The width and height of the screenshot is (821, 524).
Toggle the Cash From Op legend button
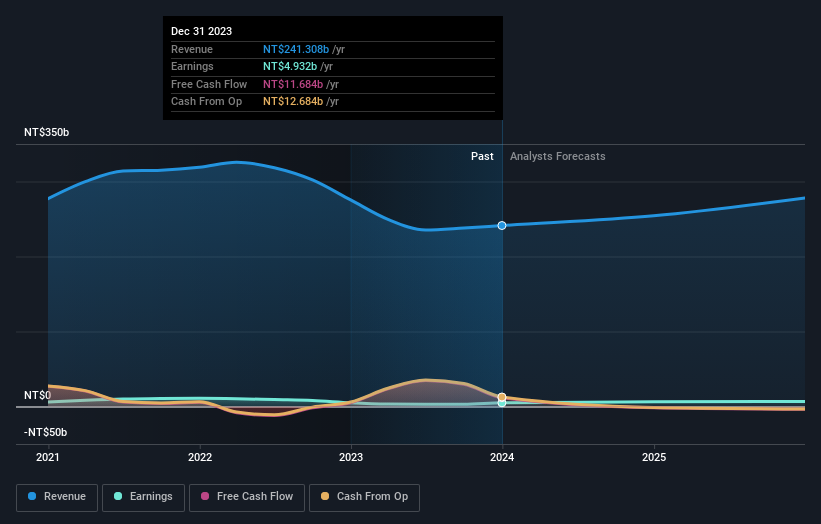tap(364, 497)
